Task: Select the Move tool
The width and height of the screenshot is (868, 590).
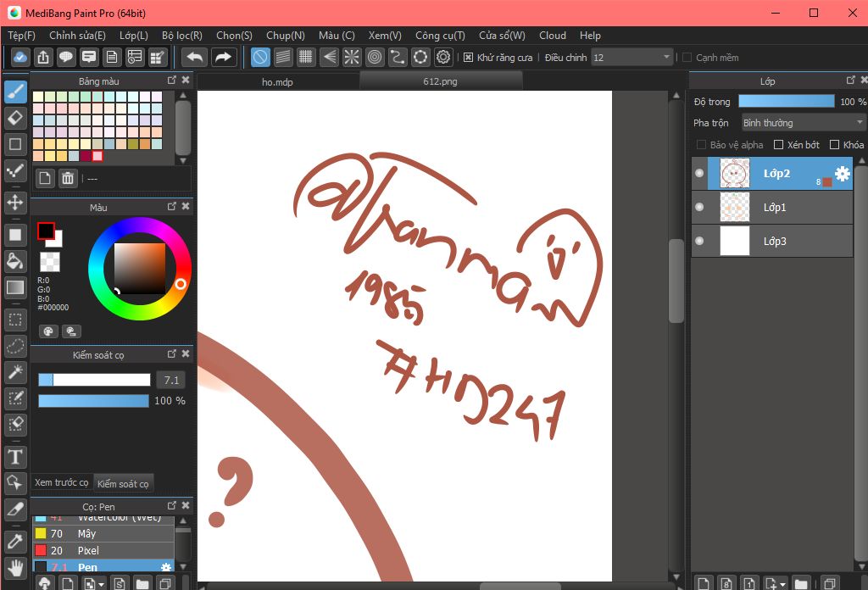Action: pos(15,202)
